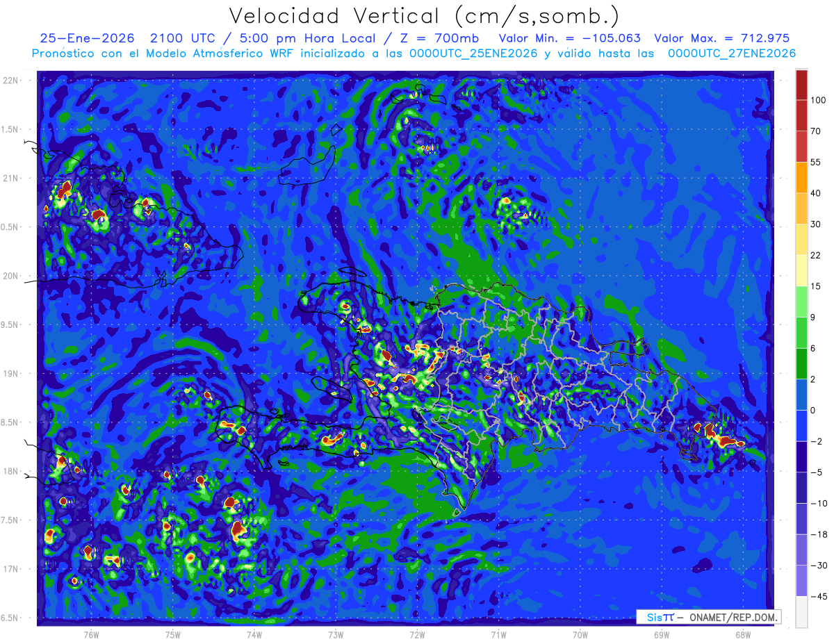834x644 pixels.
Task: Click the 18N latitude label
Action: click(x=11, y=471)
